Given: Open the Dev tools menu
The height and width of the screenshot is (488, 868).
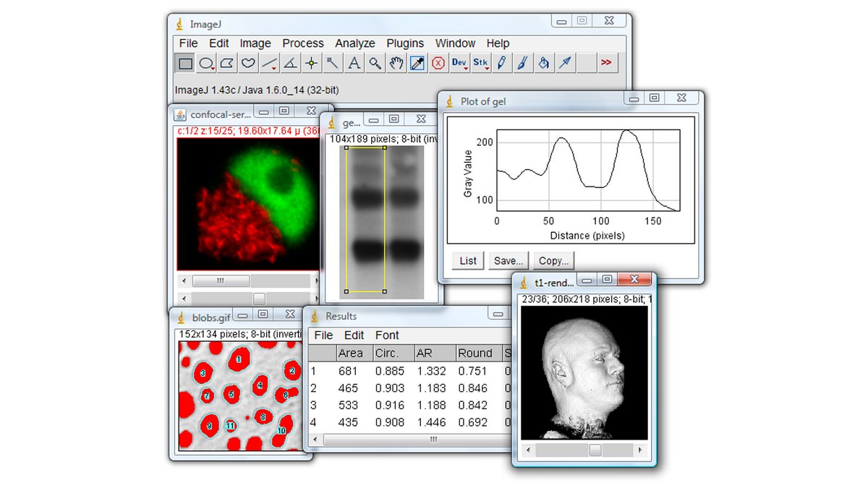Looking at the screenshot, I should point(459,64).
